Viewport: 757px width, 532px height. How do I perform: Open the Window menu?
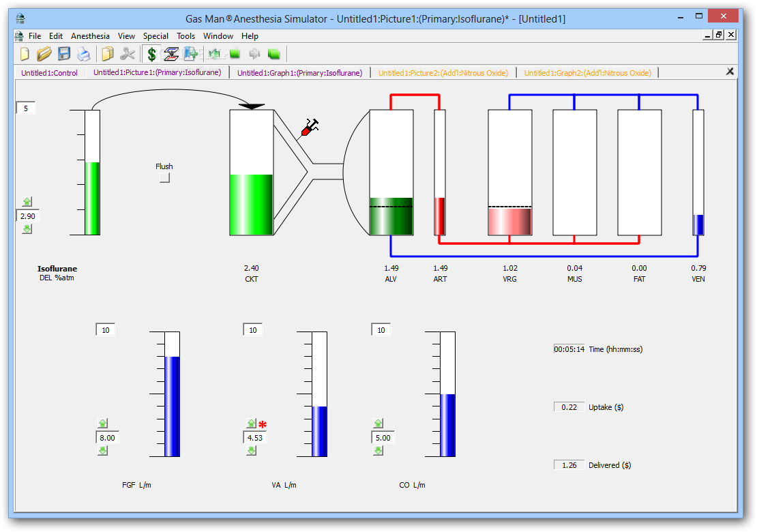[x=218, y=35]
